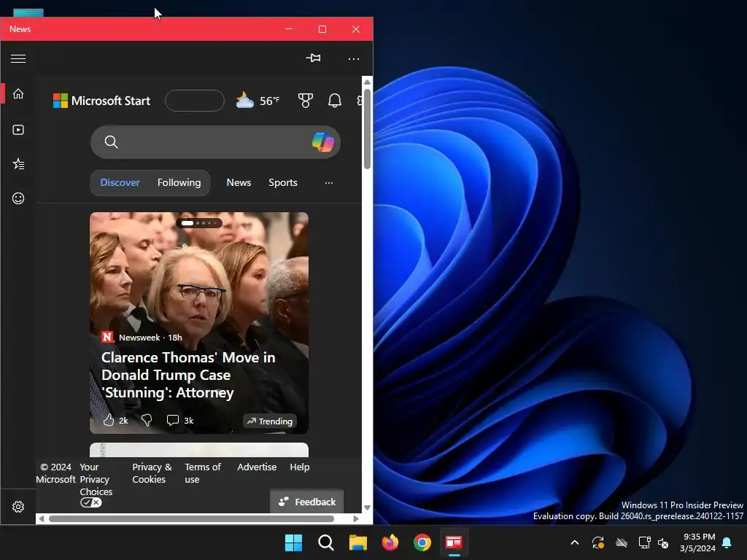Image resolution: width=747 pixels, height=560 pixels.
Task: Click the empty pill button beside Microsoft Start
Action: [x=194, y=101]
